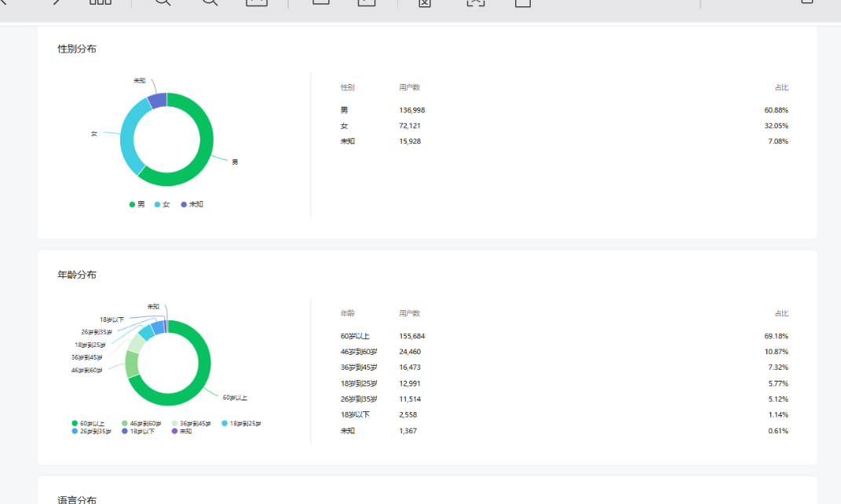The height and width of the screenshot is (504, 841).
Task: Toggle the 男 legend item in gender chart
Action: (137, 204)
